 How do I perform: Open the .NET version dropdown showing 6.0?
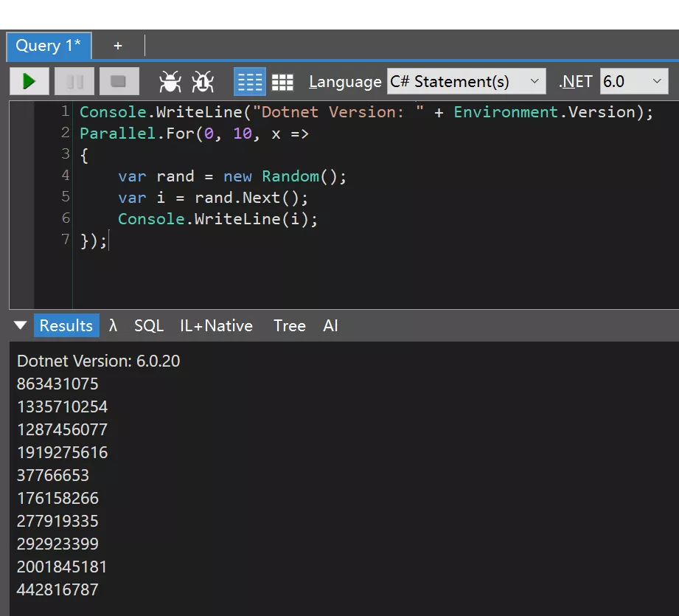pyautogui.click(x=633, y=81)
